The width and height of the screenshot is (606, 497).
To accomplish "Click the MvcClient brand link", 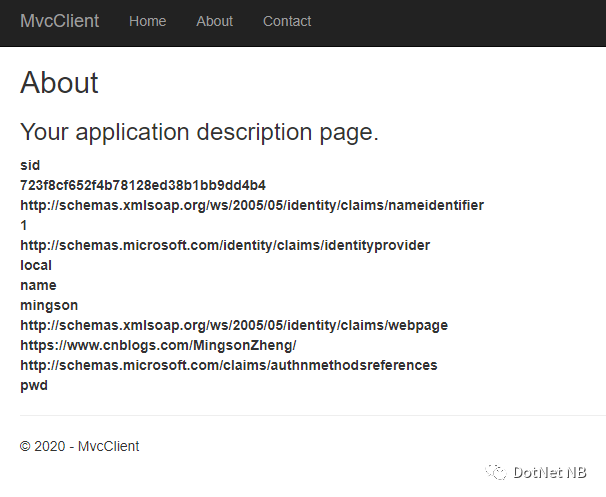I will tap(60, 21).
